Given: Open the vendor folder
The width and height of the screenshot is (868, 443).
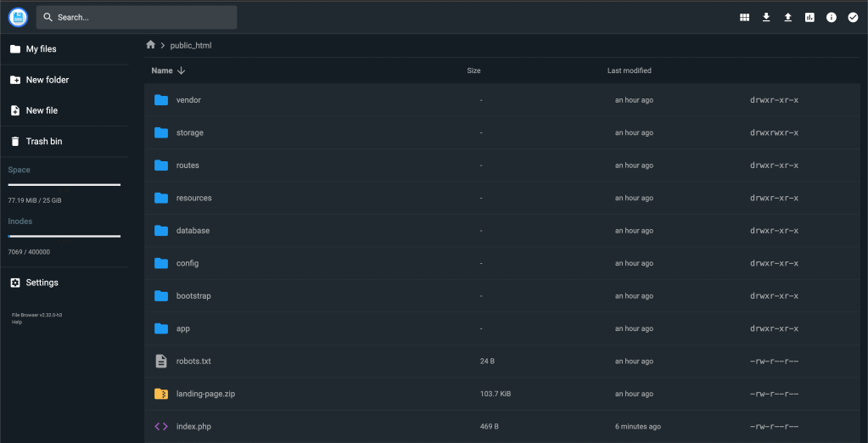Looking at the screenshot, I should 188,100.
